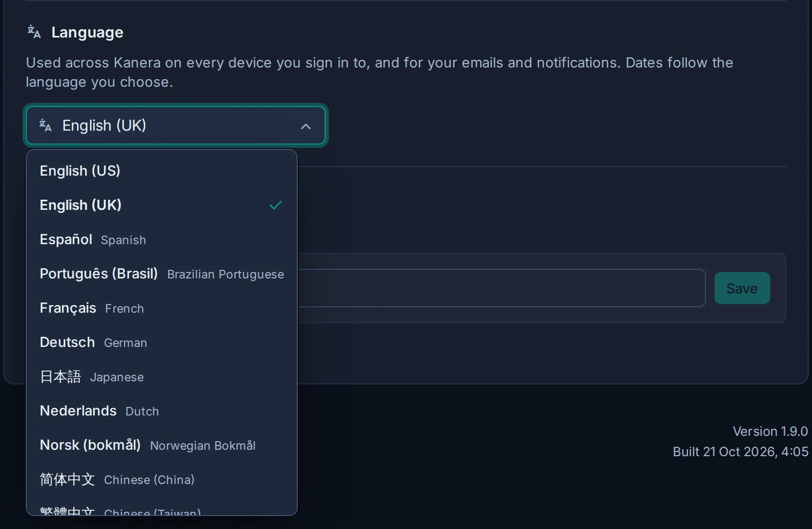Screen dimensions: 812x529
Task: Select Español Spanish language option
Action: point(162,239)
